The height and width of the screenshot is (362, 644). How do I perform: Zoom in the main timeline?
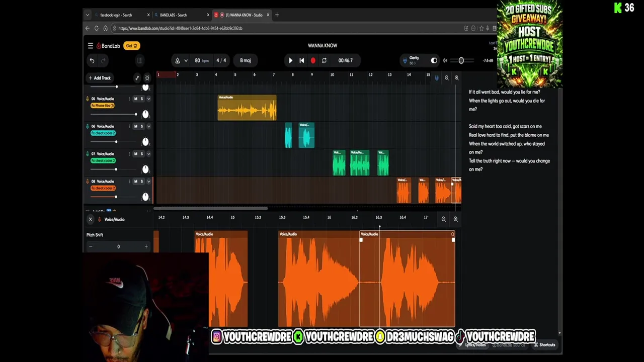coord(456,78)
